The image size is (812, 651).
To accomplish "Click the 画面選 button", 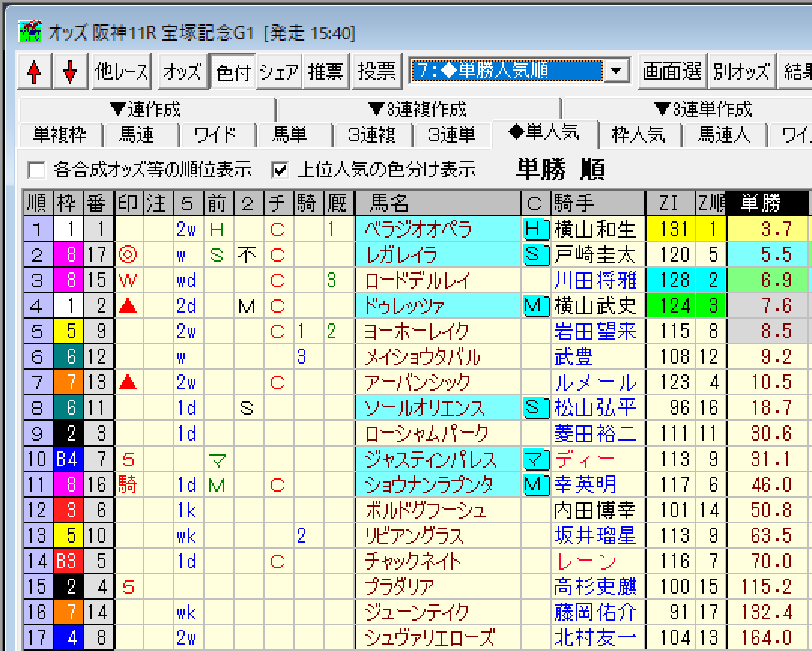I will (672, 71).
